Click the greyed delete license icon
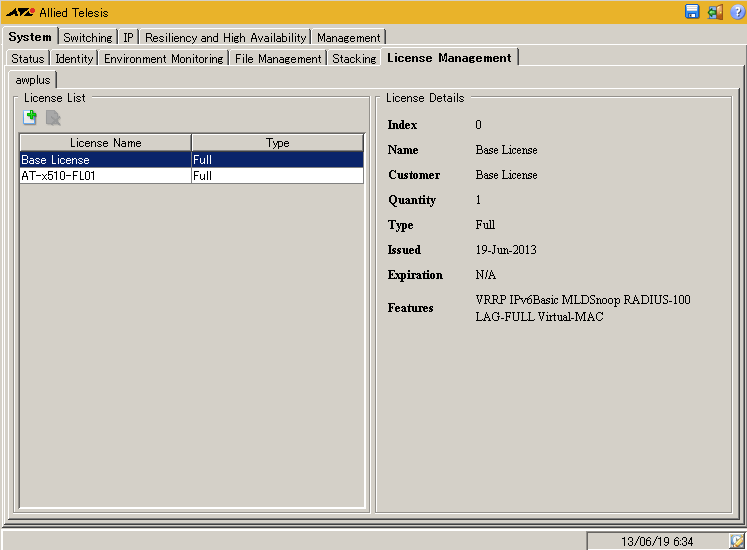Viewport: 747px width, 550px height. coord(53,117)
